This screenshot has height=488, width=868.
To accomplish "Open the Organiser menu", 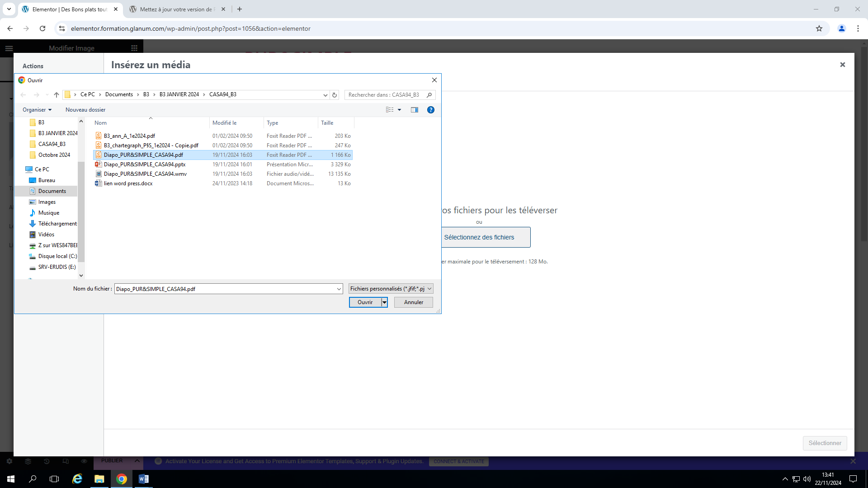I will pos(37,110).
